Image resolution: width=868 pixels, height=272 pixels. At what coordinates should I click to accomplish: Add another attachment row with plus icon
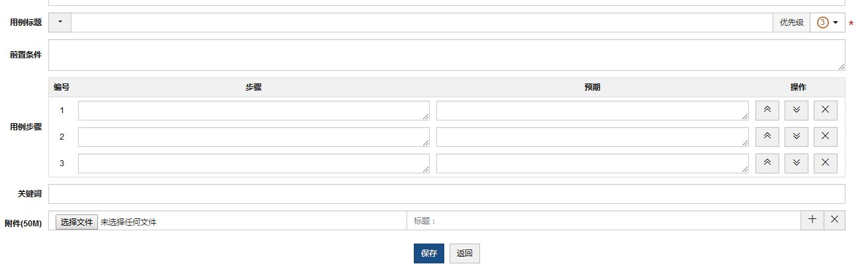812,220
